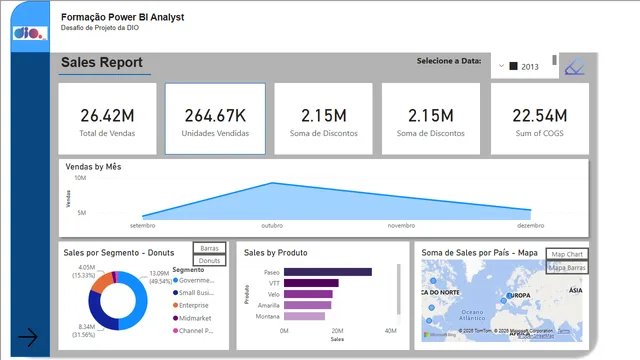Screen dimensions: 640x360
Task: Click the Government legend color marker
Action: click(x=176, y=280)
